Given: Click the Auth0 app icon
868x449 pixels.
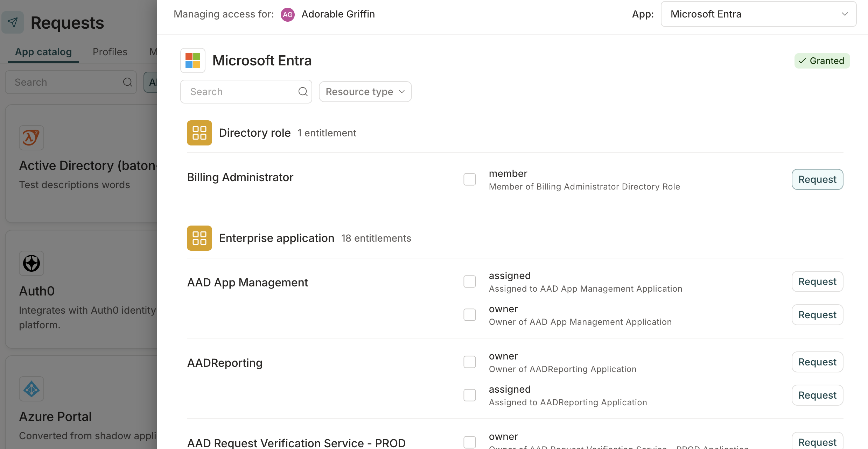Looking at the screenshot, I should (31, 263).
